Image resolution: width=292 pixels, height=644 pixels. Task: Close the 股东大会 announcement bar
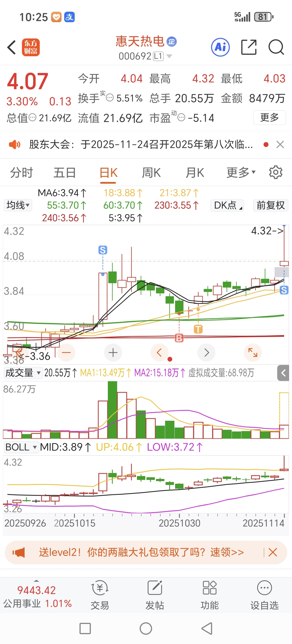[280, 144]
